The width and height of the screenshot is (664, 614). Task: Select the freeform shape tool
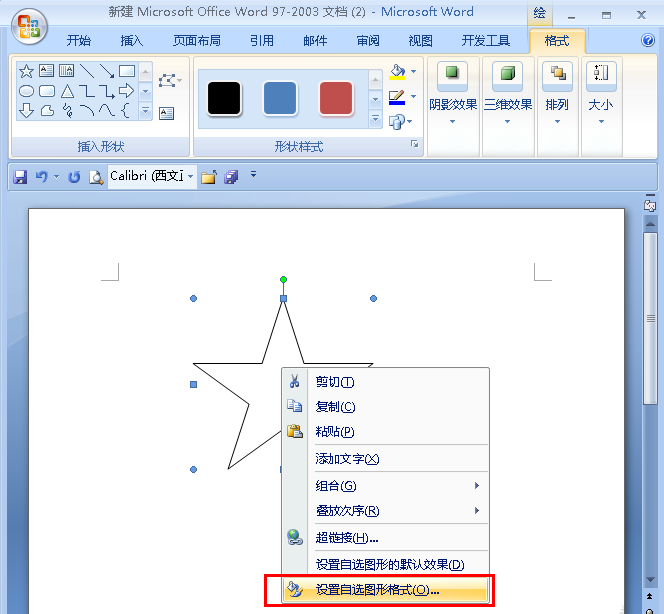[x=47, y=111]
